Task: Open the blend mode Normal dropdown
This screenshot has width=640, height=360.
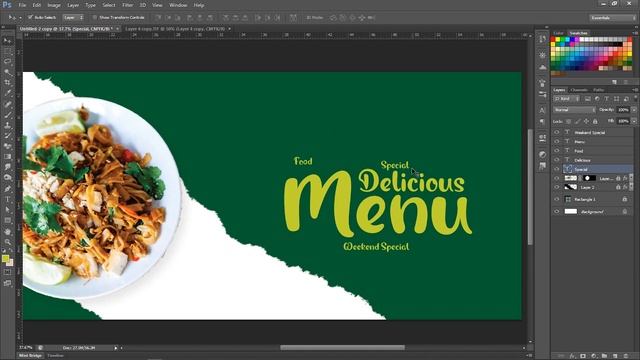Action: 574,110
